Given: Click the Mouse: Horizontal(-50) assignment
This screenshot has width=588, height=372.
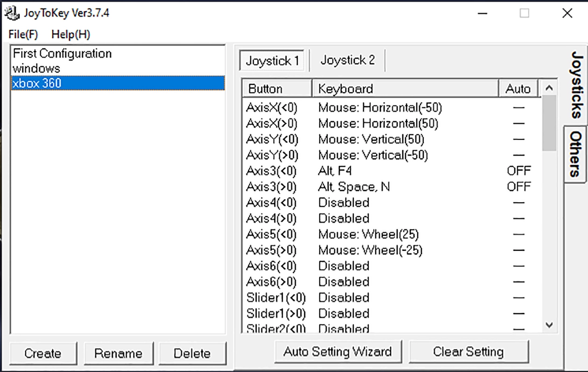Looking at the screenshot, I should pyautogui.click(x=380, y=108).
